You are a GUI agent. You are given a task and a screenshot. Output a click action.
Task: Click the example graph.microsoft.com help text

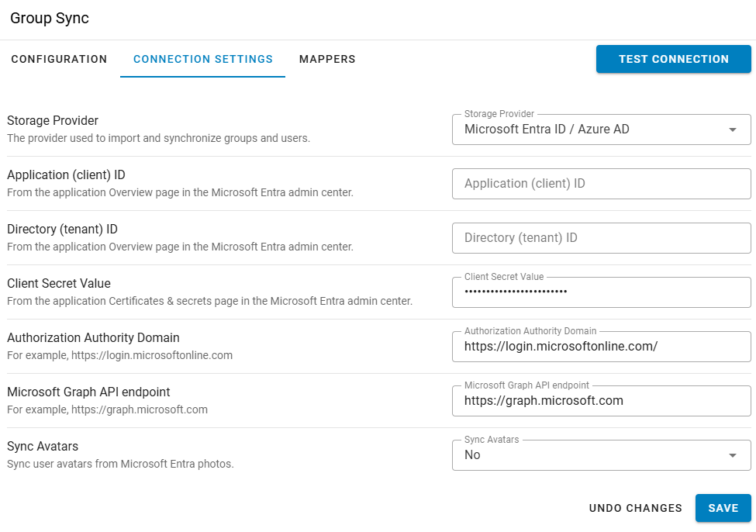click(x=107, y=409)
